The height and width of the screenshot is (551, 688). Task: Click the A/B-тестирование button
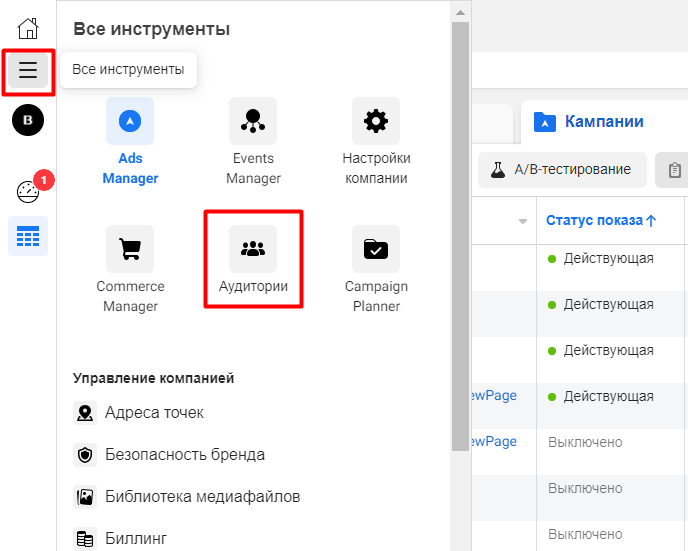[x=561, y=170]
